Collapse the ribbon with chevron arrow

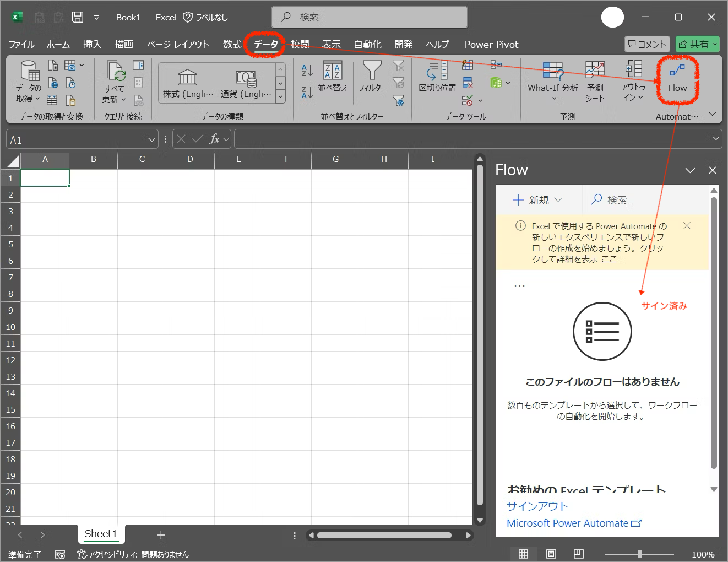(x=712, y=114)
